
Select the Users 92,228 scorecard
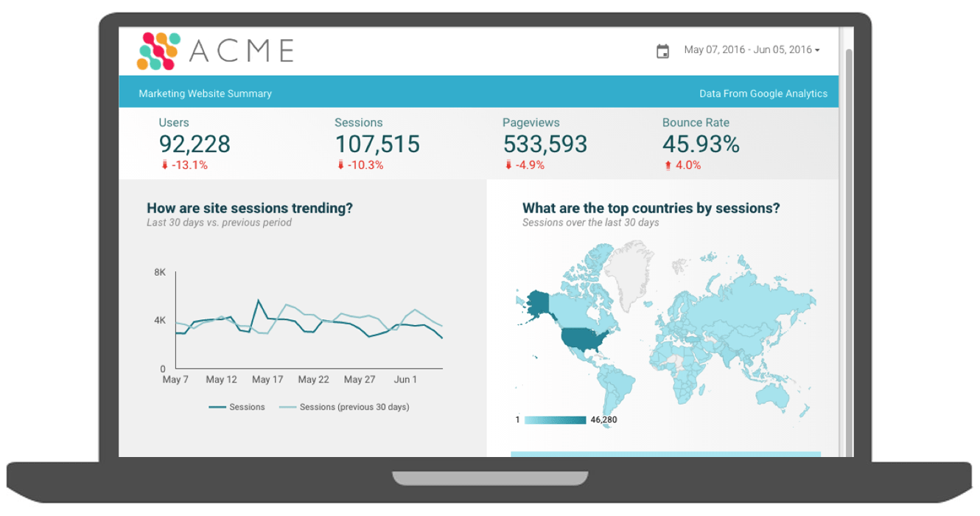pyautogui.click(x=195, y=144)
